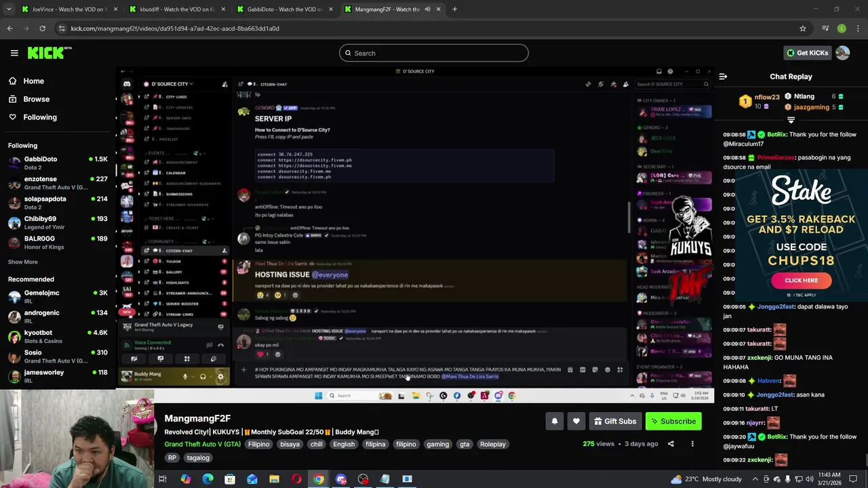Viewport: 868px width, 488px height.
Task: Open recommended channel jamesworley
Action: (58, 376)
